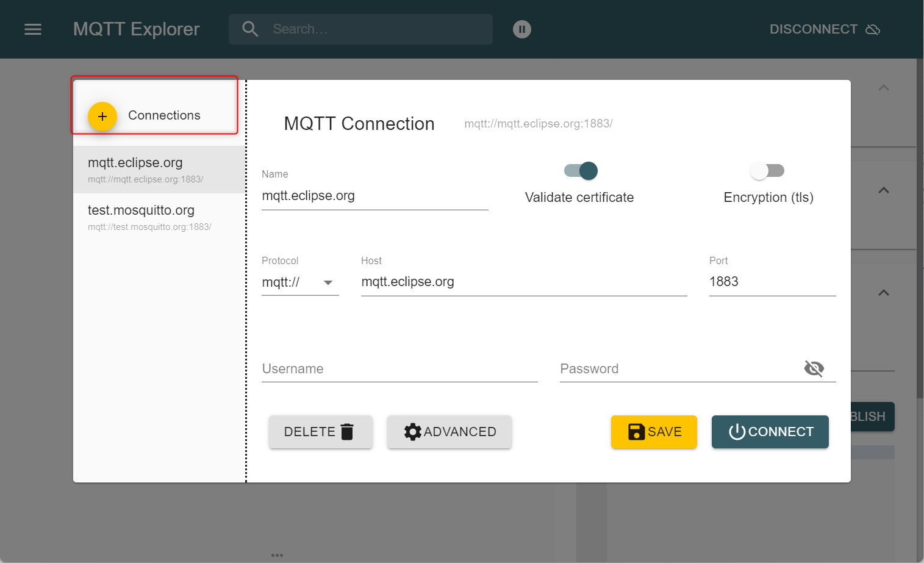Screen dimensions: 924x563
Task: Enable the Encryption (tls) switch
Action: pyautogui.click(x=767, y=171)
